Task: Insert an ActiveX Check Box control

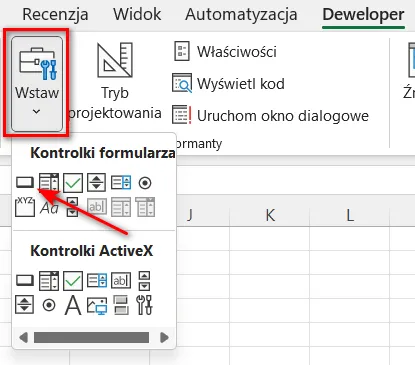Action: 73,280
